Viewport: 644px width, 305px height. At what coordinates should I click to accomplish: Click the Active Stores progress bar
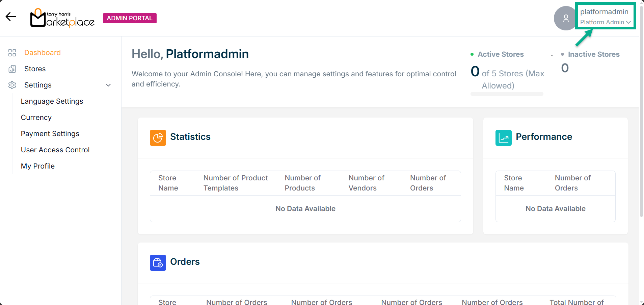point(507,94)
